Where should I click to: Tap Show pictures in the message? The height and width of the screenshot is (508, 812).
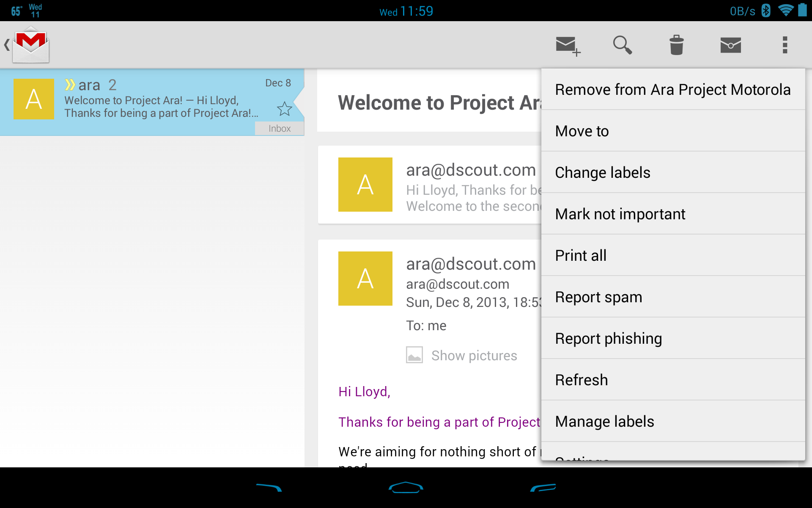tap(474, 356)
